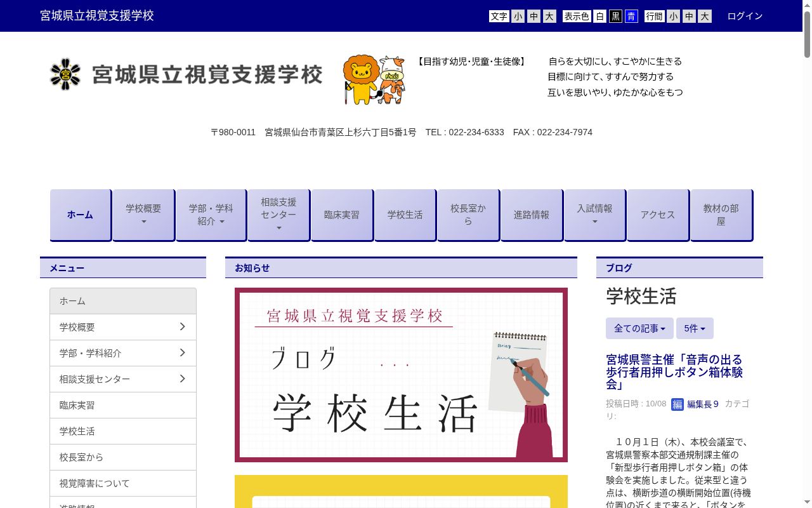
Task: Open the 編集長9 author link
Action: pos(703,404)
